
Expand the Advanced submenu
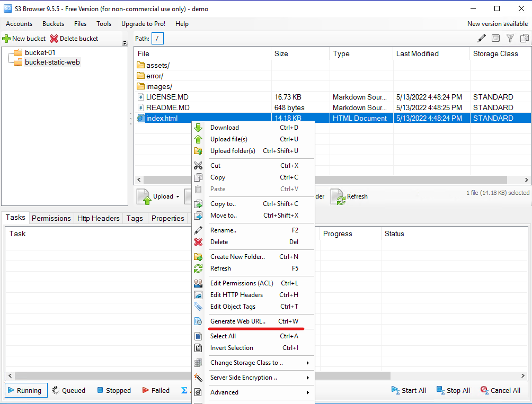[225, 392]
